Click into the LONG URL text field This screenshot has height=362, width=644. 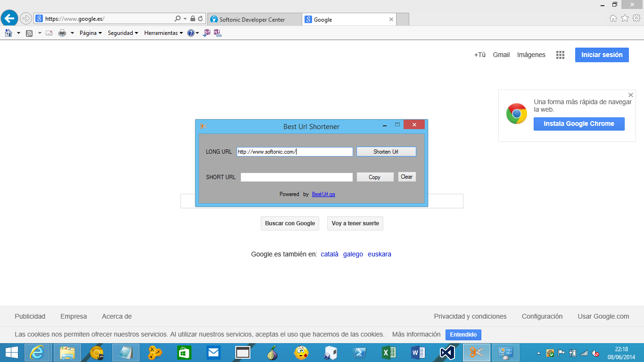295,152
